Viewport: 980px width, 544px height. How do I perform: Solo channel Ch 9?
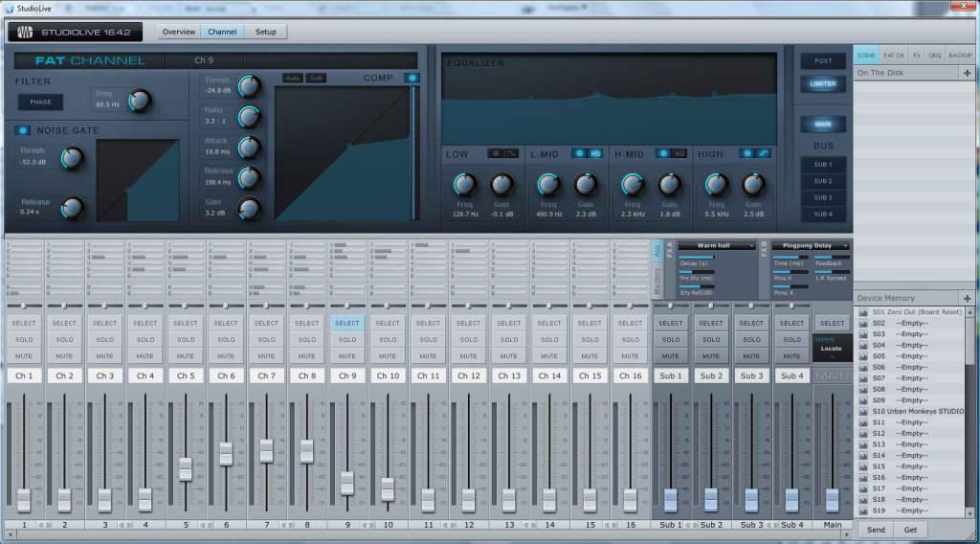pos(346,340)
